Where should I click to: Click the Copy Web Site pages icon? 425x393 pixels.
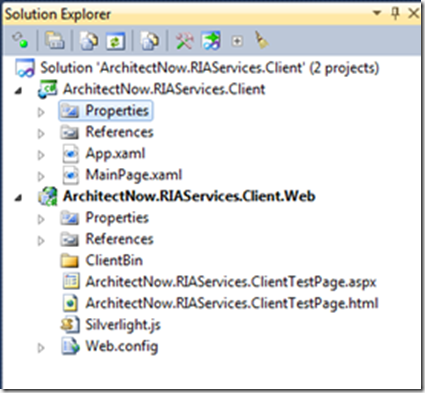(150, 41)
